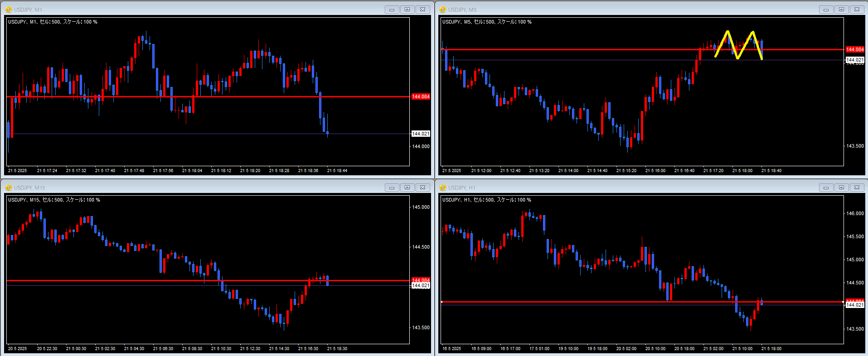The height and width of the screenshot is (356, 868).
Task: Click the 21 5 18:44 time label in M1 chart
Action: pos(337,171)
